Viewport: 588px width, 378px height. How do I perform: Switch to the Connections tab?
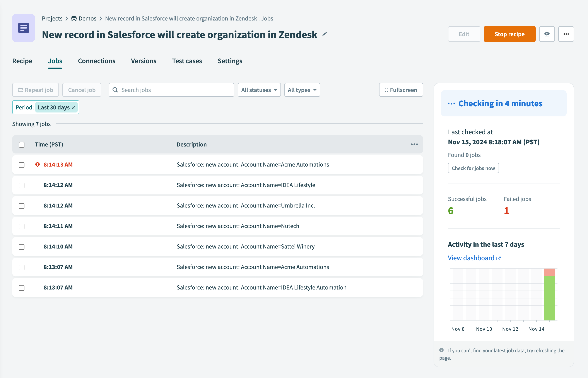tap(96, 61)
